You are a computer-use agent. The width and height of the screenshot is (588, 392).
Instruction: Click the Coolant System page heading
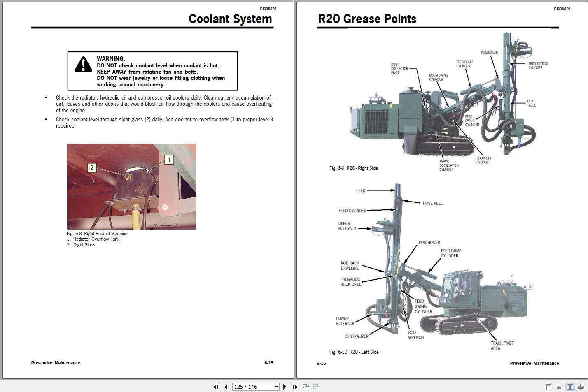(230, 19)
